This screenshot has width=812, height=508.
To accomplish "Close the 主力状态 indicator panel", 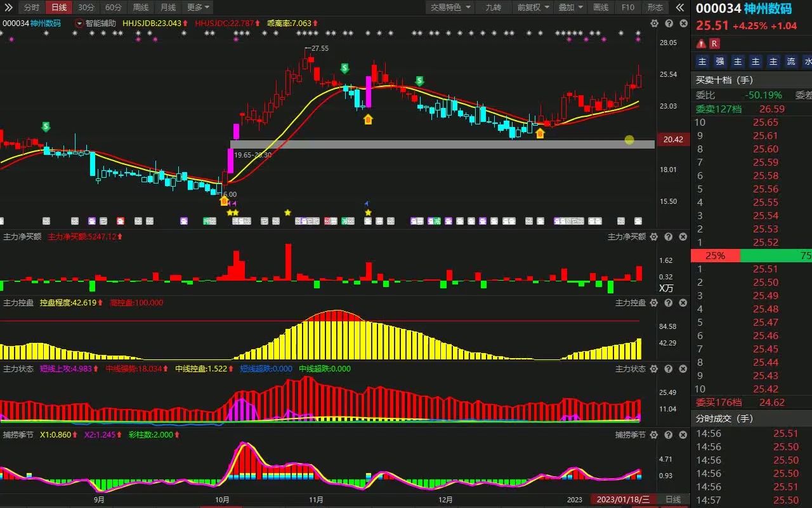I will (683, 369).
